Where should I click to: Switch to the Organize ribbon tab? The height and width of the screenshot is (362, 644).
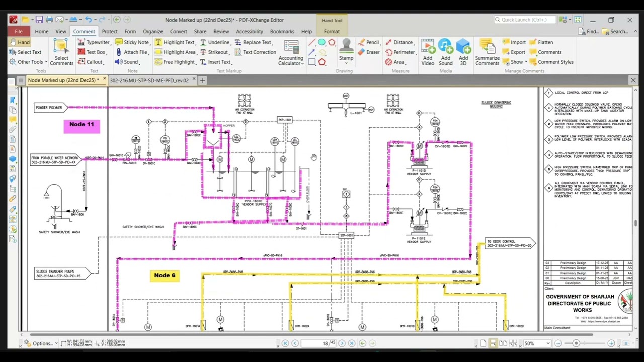(153, 31)
